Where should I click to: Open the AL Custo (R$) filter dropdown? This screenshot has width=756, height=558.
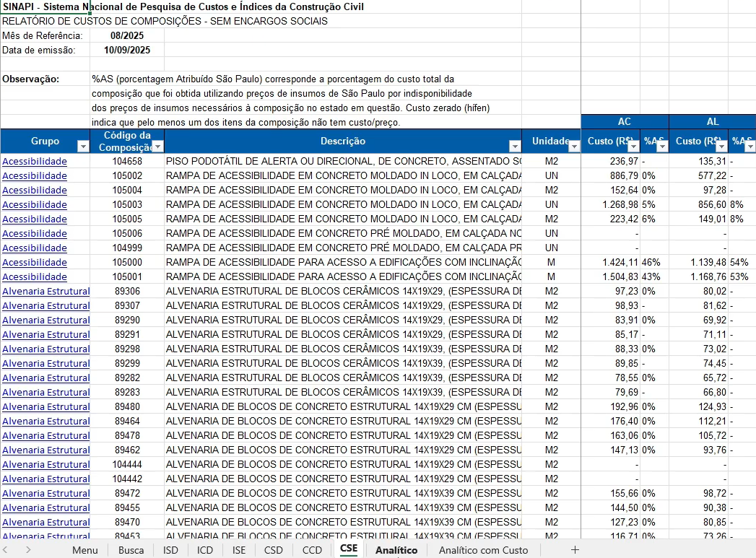pyautogui.click(x=721, y=147)
